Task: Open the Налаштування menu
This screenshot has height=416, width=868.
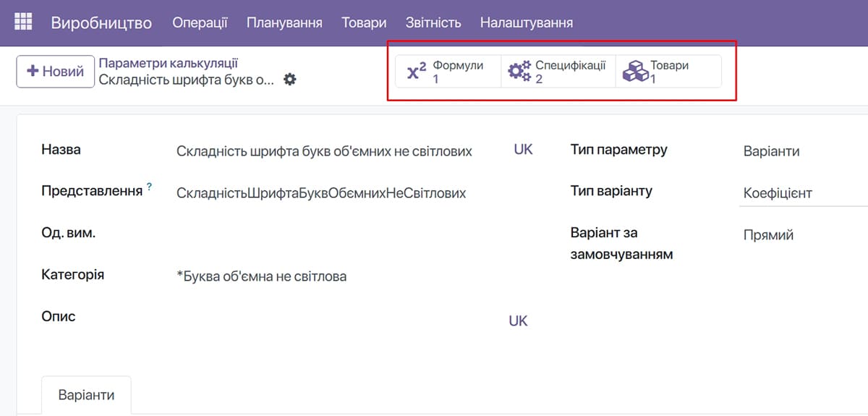Action: (x=527, y=22)
